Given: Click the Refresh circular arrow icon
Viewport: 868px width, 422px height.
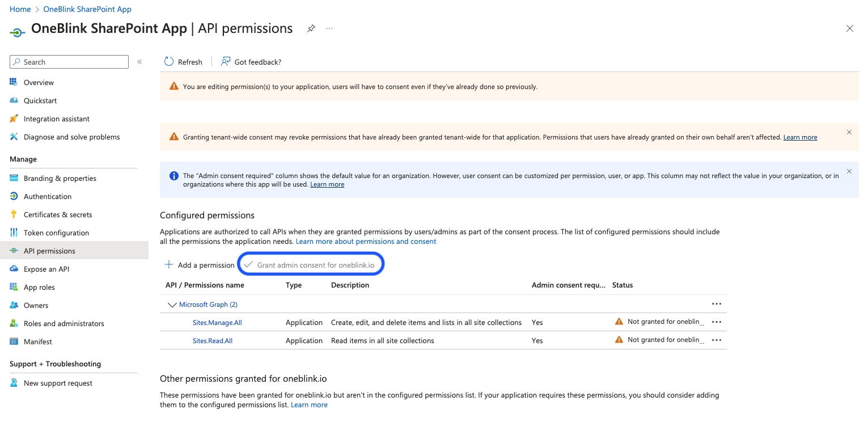Looking at the screenshot, I should pyautogui.click(x=169, y=62).
